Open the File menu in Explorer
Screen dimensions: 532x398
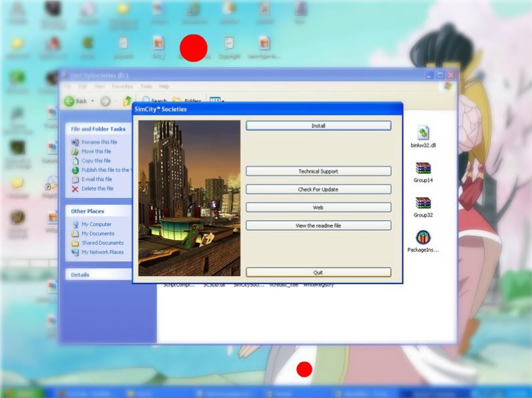[68, 87]
